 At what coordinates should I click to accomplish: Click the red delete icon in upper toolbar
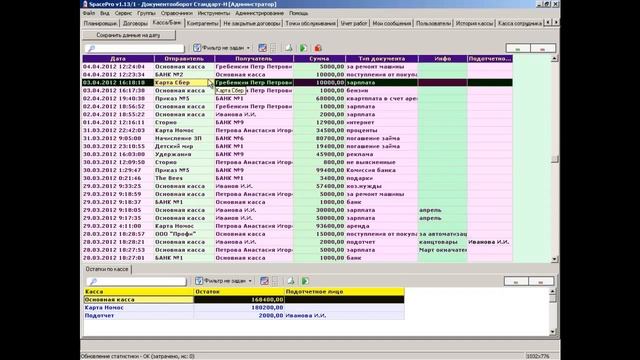click(x=318, y=48)
